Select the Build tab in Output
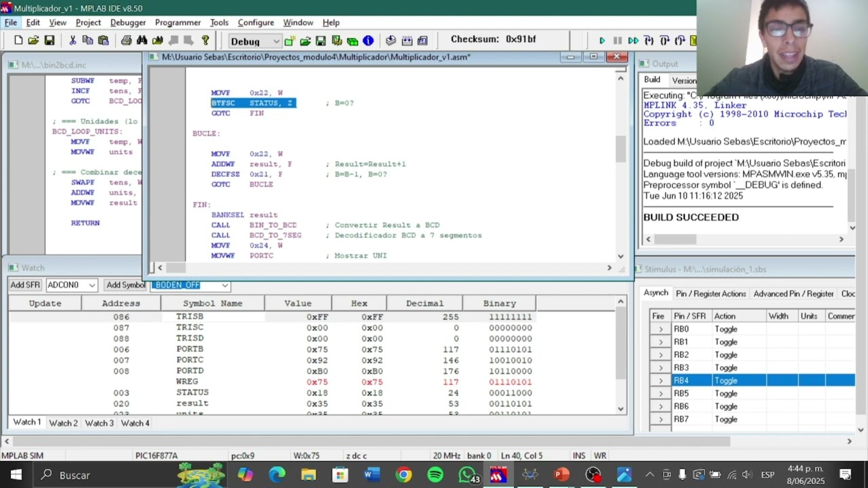868x488 pixels. [x=652, y=80]
